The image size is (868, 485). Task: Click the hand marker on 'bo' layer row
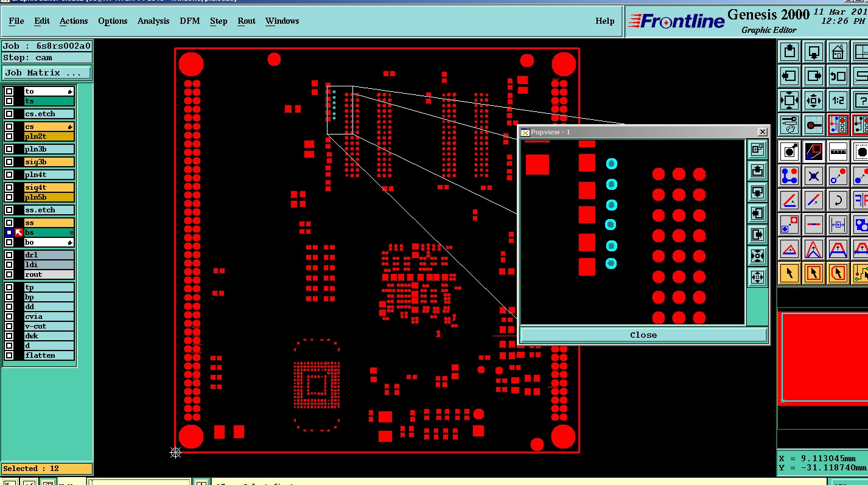point(71,242)
